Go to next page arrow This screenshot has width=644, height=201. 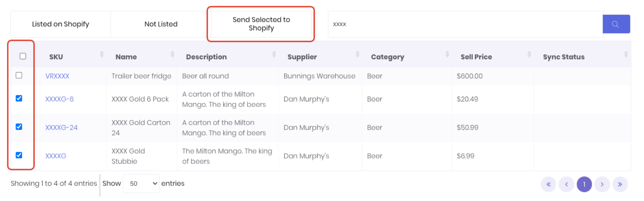[602, 184]
